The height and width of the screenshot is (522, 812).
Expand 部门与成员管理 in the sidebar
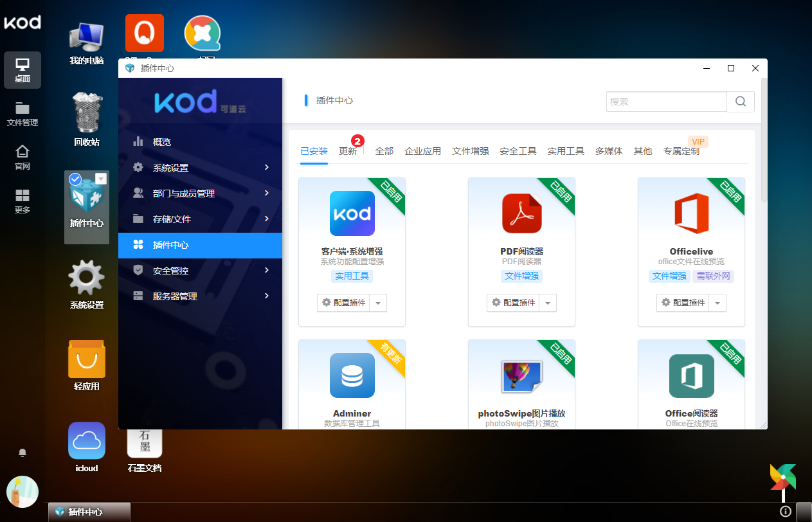tap(200, 194)
